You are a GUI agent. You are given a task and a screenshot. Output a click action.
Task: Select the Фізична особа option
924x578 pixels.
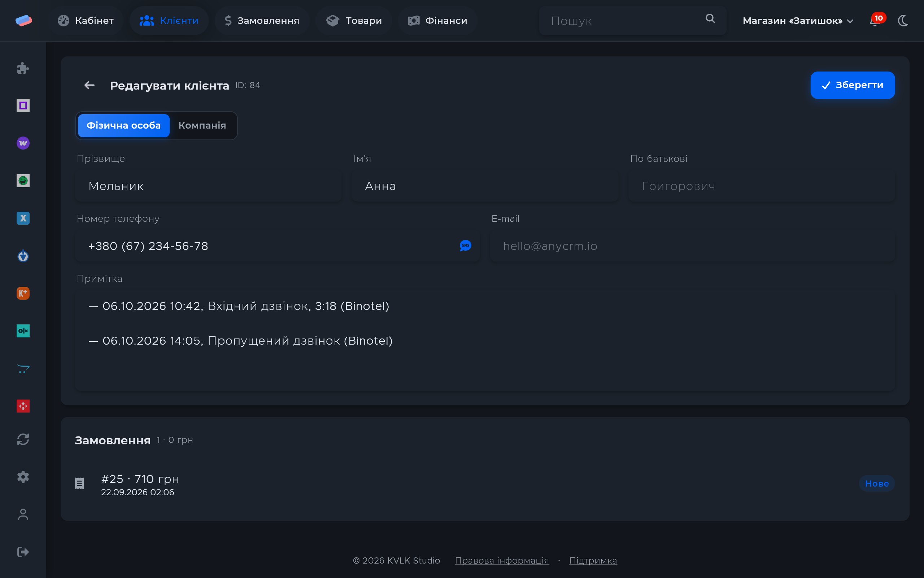click(x=124, y=125)
